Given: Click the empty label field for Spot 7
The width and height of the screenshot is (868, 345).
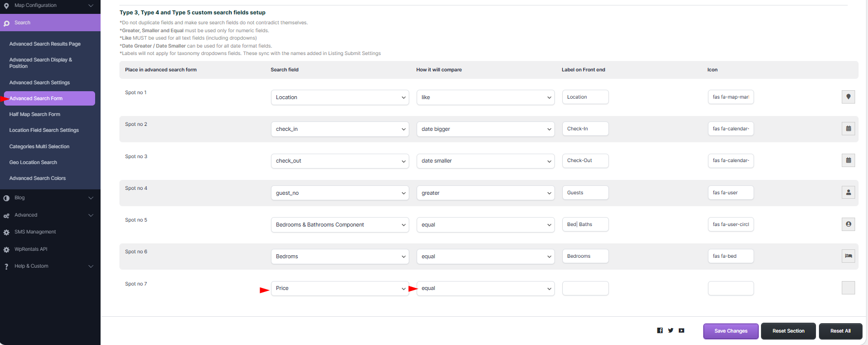Looking at the screenshot, I should pos(585,288).
